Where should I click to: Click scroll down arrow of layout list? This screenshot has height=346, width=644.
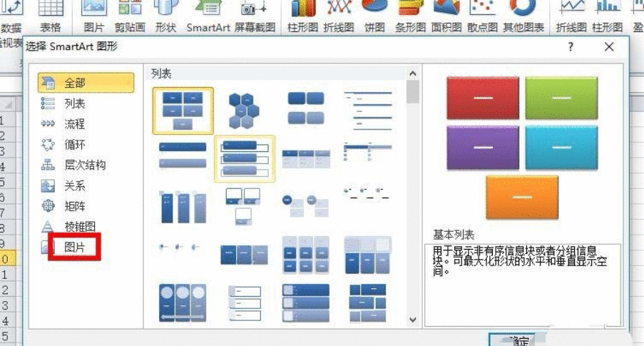click(x=413, y=320)
